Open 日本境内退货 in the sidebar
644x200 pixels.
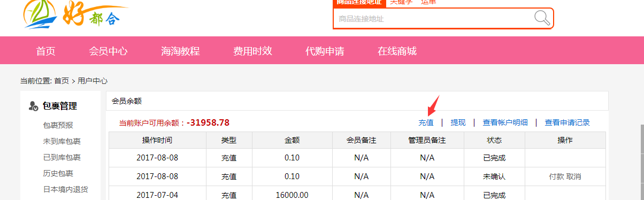[x=65, y=189]
